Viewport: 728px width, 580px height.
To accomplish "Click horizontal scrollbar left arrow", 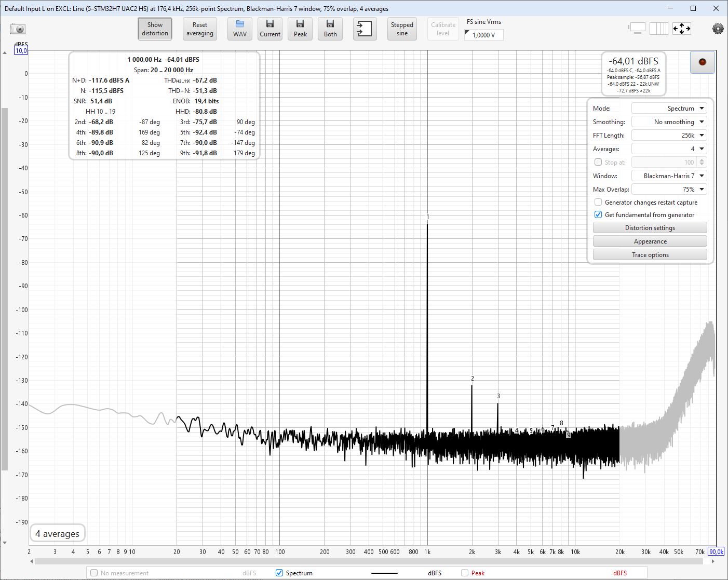I will click(32, 561).
